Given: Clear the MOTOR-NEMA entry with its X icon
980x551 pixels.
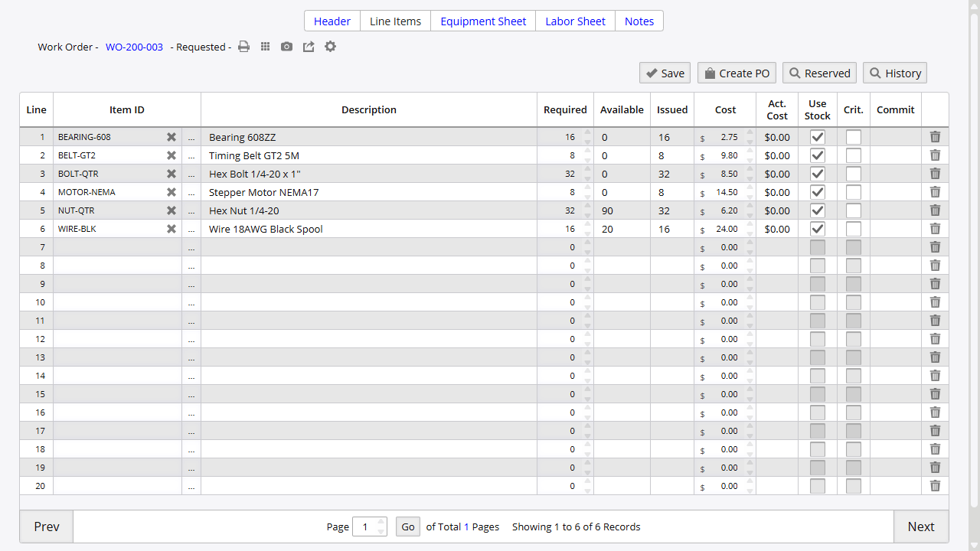Looking at the screenshot, I should point(171,192).
